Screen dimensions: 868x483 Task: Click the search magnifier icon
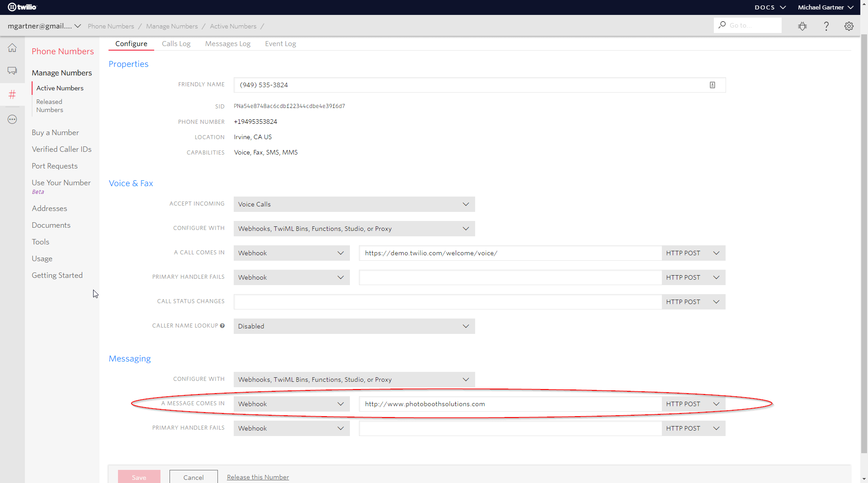pos(722,25)
